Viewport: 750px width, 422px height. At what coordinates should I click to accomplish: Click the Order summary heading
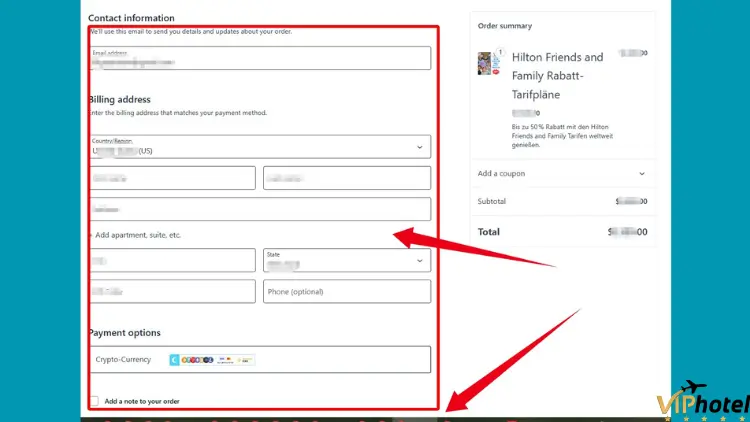click(x=505, y=26)
